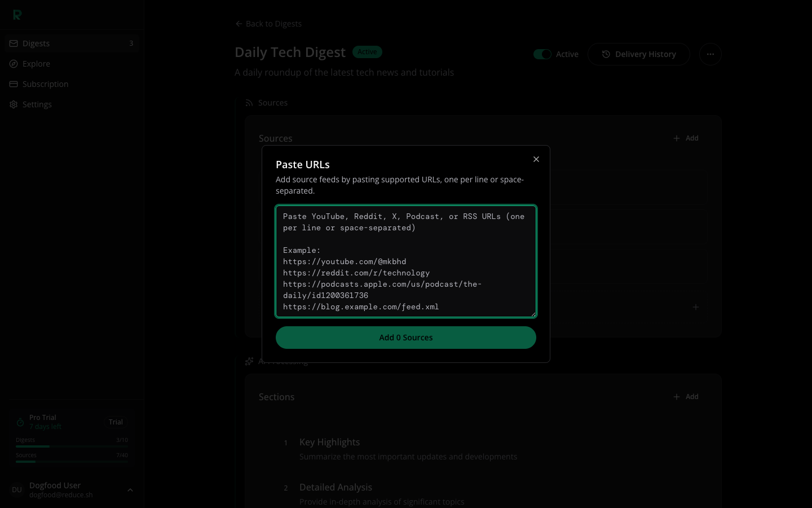The image size is (812, 508).
Task: Close the Paste URLs dialog
Action: 536,159
